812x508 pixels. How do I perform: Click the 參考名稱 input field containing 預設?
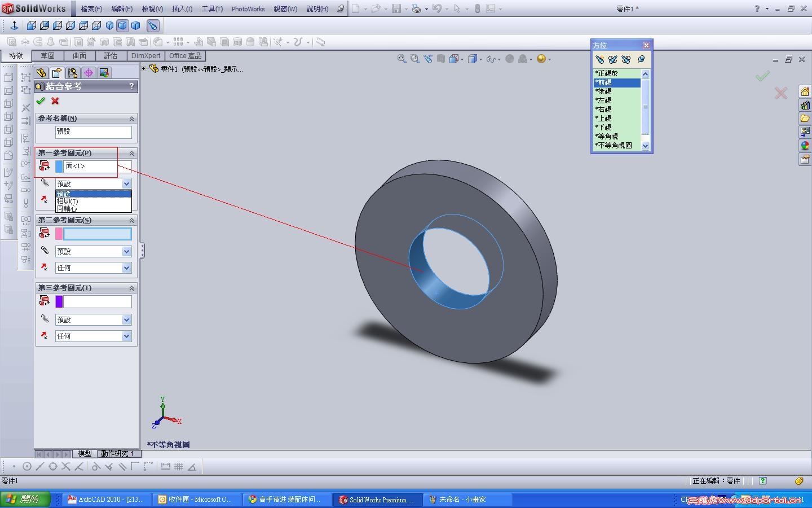point(94,132)
